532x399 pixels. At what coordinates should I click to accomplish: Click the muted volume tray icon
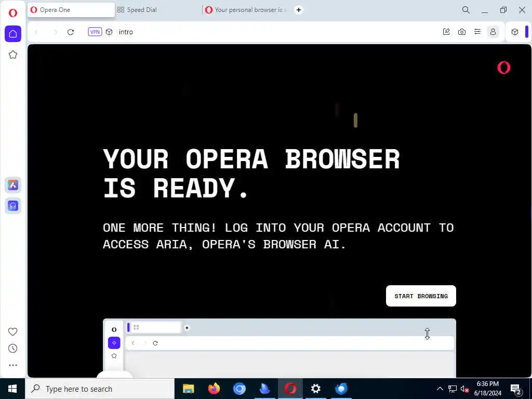tap(464, 389)
